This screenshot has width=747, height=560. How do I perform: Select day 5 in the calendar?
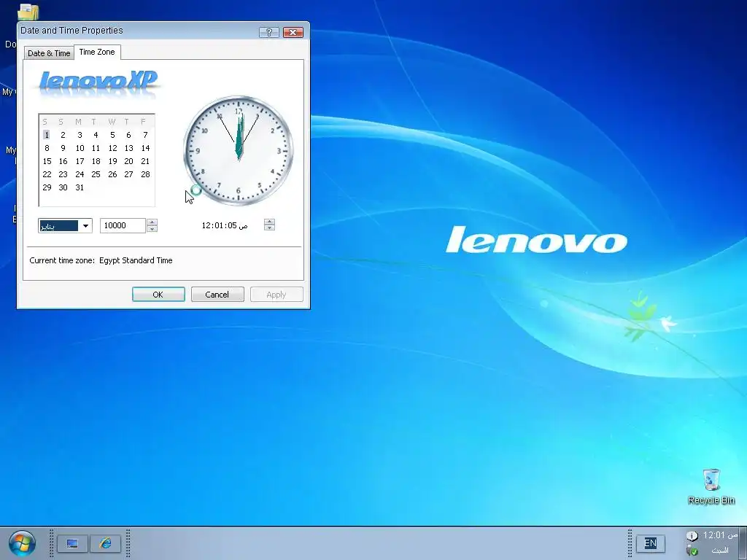[112, 135]
